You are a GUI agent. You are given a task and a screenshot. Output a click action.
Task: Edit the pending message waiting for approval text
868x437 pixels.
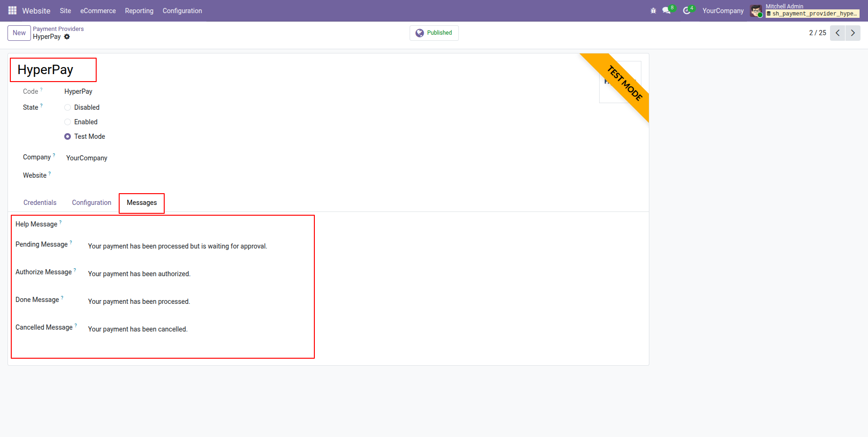178,246
